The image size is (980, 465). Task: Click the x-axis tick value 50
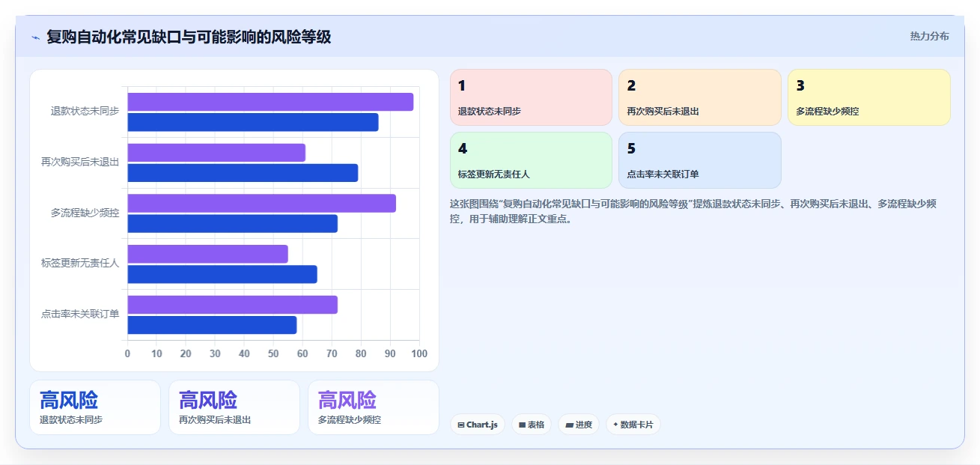[273, 353]
